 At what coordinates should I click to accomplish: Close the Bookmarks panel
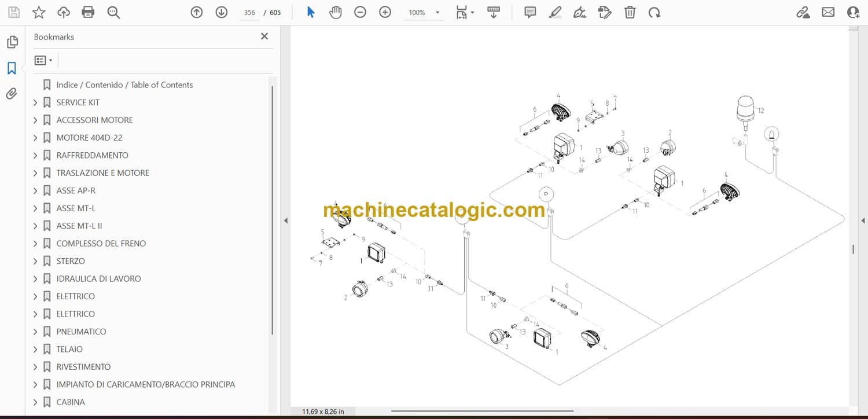tap(264, 36)
